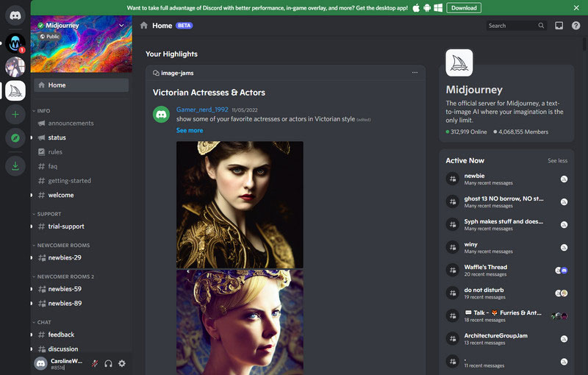Open Midjourney server dropdown chevron
Screen dimensions: 588x375
(121, 26)
